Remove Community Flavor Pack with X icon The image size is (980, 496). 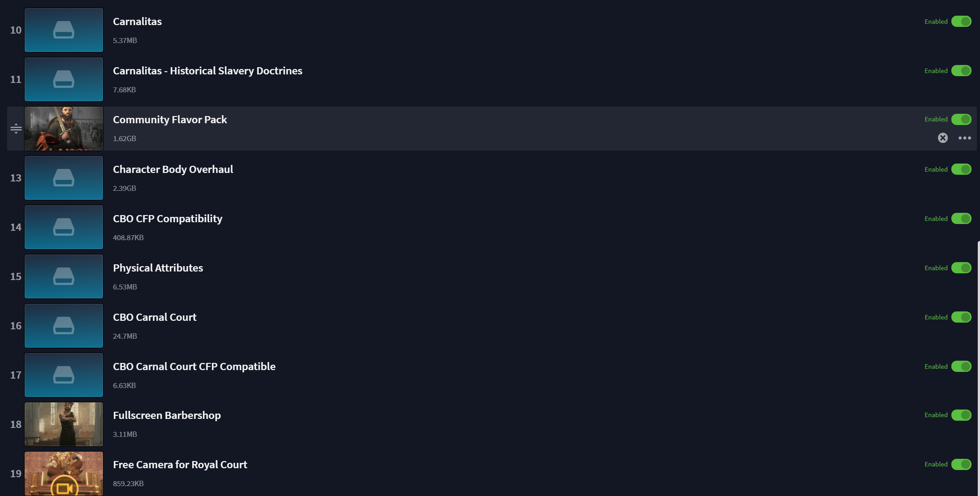pos(942,138)
